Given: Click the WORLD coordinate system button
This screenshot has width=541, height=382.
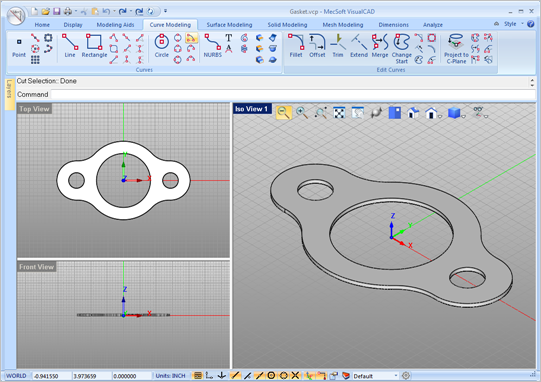Looking at the screenshot, I should [16, 376].
